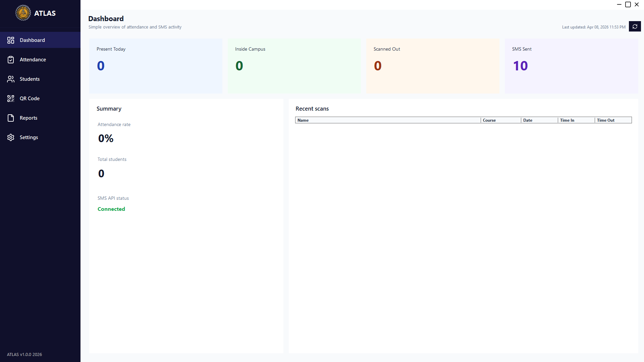Click the QR Code icon in sidebar

11,99
